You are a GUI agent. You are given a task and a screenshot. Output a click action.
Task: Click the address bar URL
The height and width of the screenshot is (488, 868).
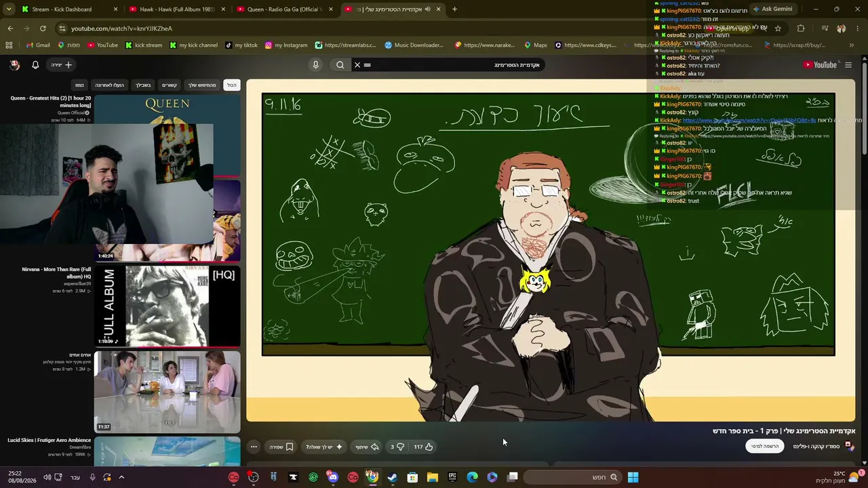point(122,28)
